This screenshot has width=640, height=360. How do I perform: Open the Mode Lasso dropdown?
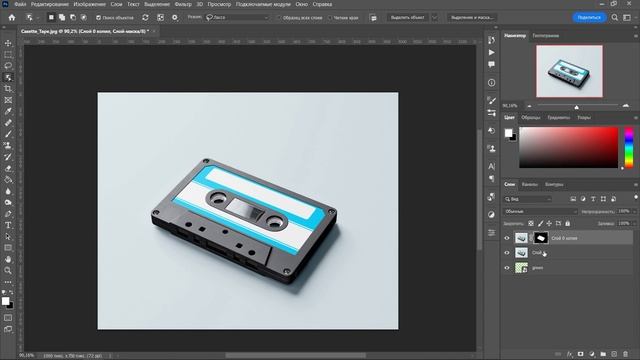[237, 18]
